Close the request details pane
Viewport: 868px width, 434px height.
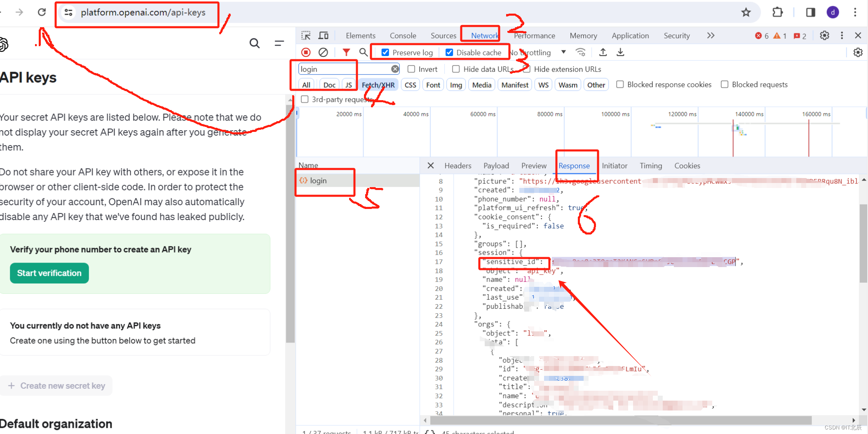431,165
